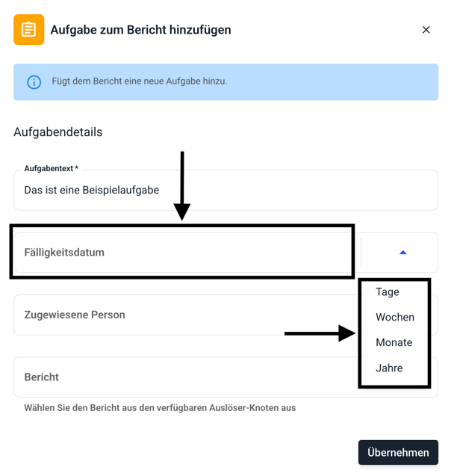This screenshot has width=454, height=476.
Task: Click the helper text below Bericht
Action: [160, 408]
